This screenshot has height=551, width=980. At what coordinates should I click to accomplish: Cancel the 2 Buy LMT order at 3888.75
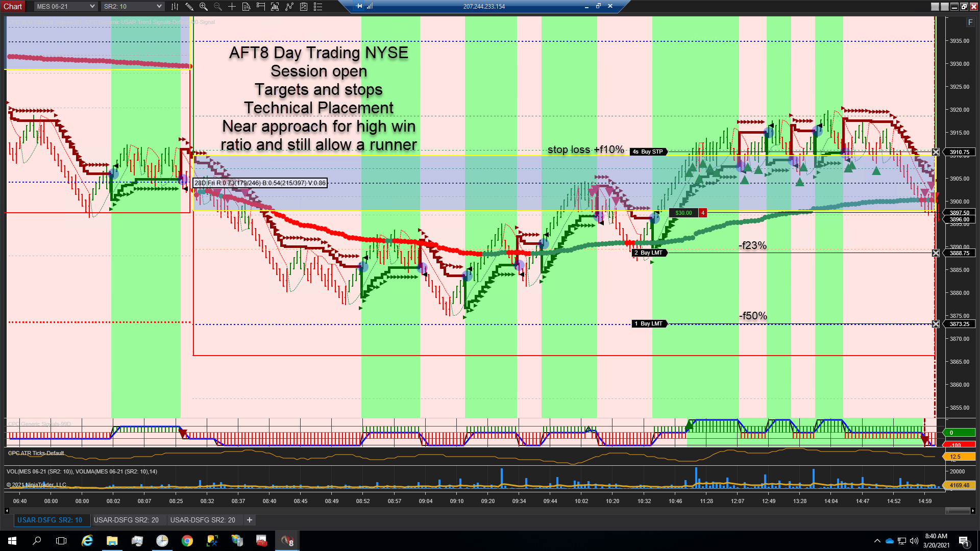(936, 253)
